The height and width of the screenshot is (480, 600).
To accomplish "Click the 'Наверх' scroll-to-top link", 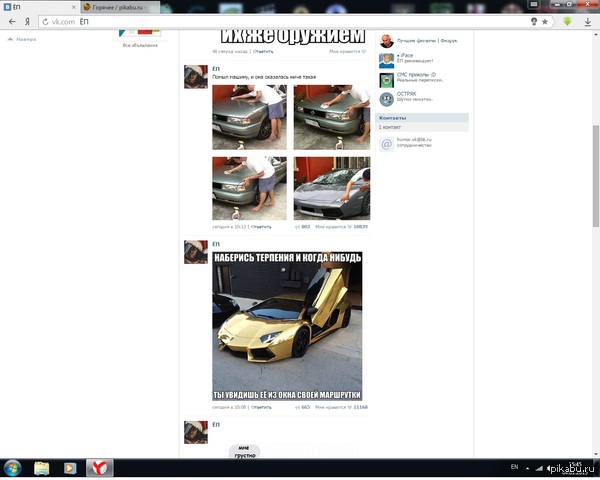I will tap(24, 38).
